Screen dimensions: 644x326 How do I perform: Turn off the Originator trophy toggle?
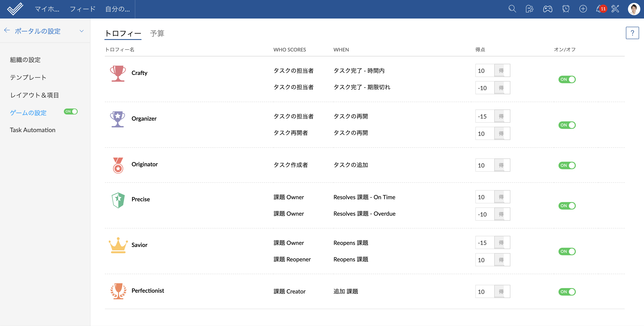567,165
